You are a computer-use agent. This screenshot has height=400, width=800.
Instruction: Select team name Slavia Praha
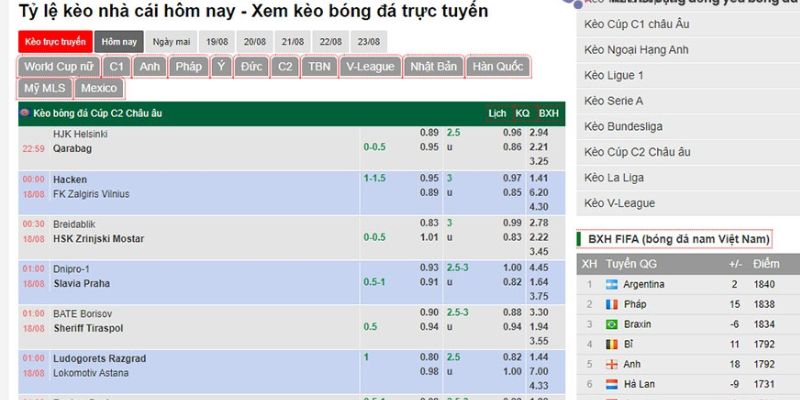[x=82, y=283]
